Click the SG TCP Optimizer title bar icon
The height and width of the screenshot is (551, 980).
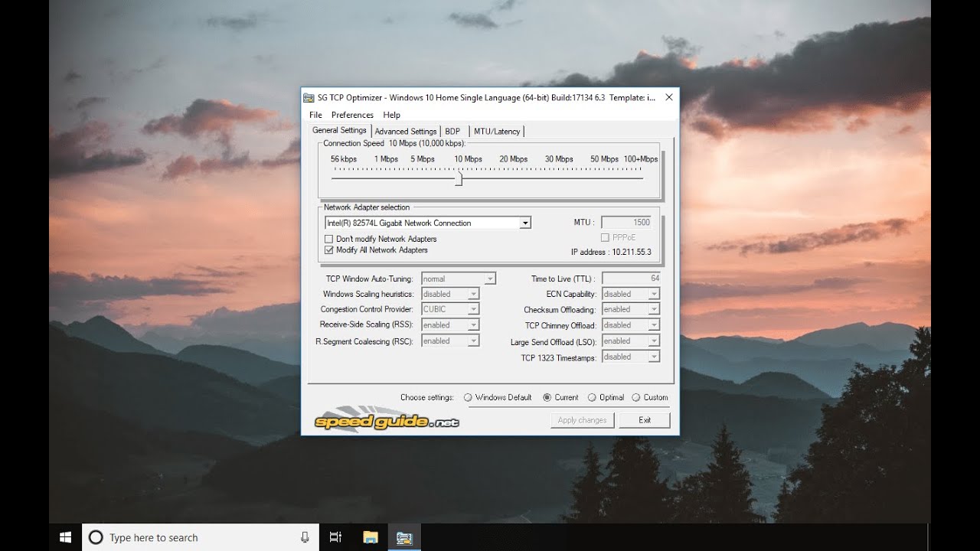(309, 98)
